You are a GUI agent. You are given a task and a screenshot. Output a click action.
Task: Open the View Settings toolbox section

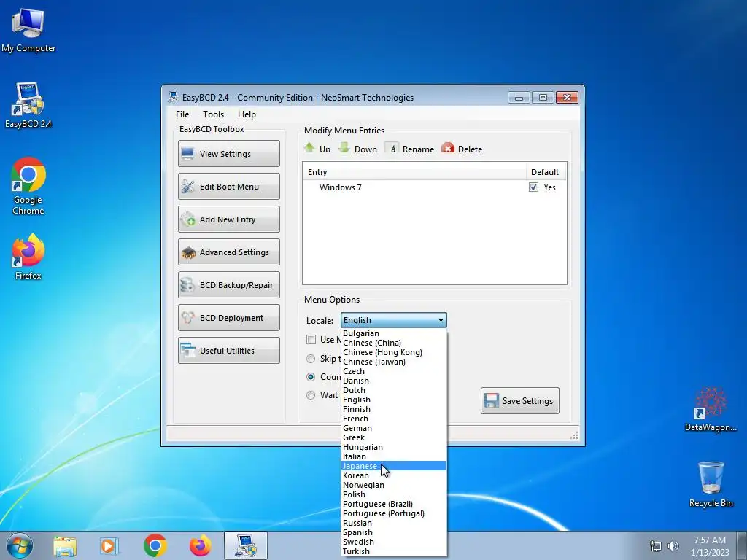tap(228, 153)
